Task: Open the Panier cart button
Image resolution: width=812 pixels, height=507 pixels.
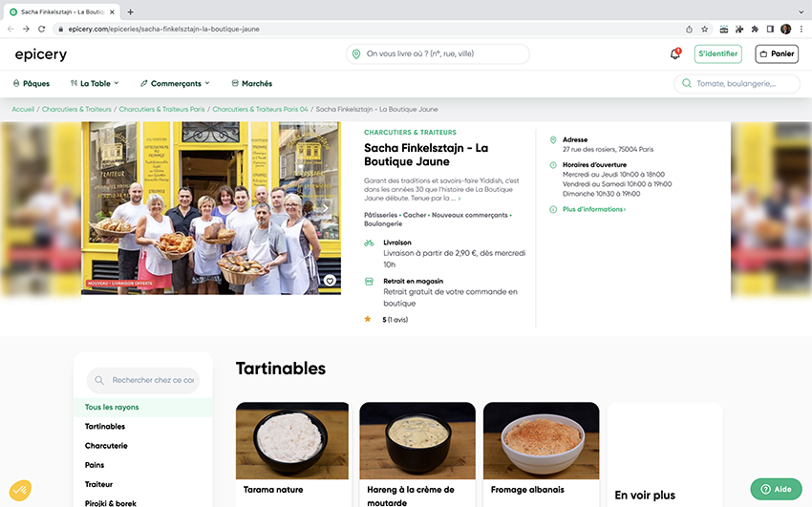Action: 777,53
